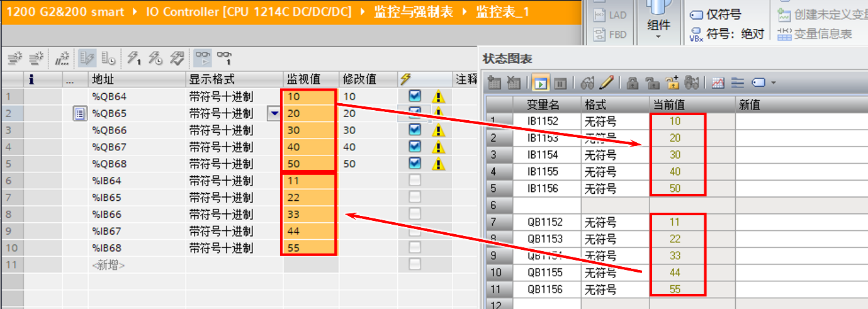Viewport: 868px width, 309px height.
Task: Click the FBD editor button
Action: (610, 35)
